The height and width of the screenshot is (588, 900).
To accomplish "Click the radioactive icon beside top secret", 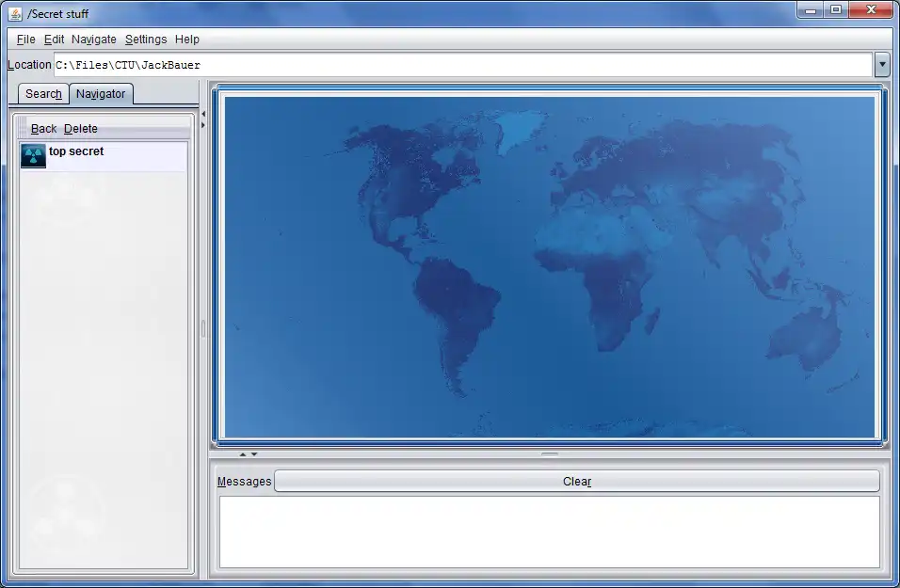I will (x=33, y=156).
